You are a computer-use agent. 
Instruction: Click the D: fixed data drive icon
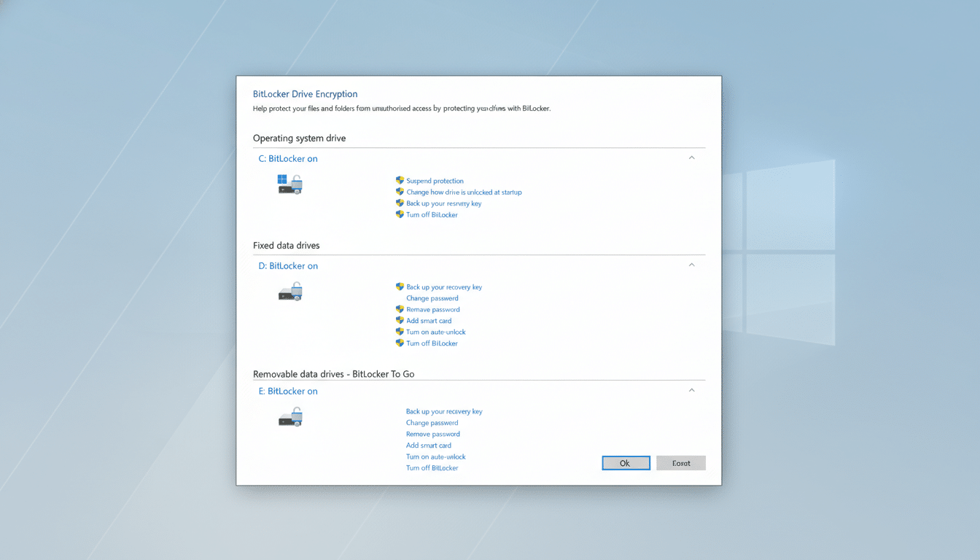tap(290, 291)
